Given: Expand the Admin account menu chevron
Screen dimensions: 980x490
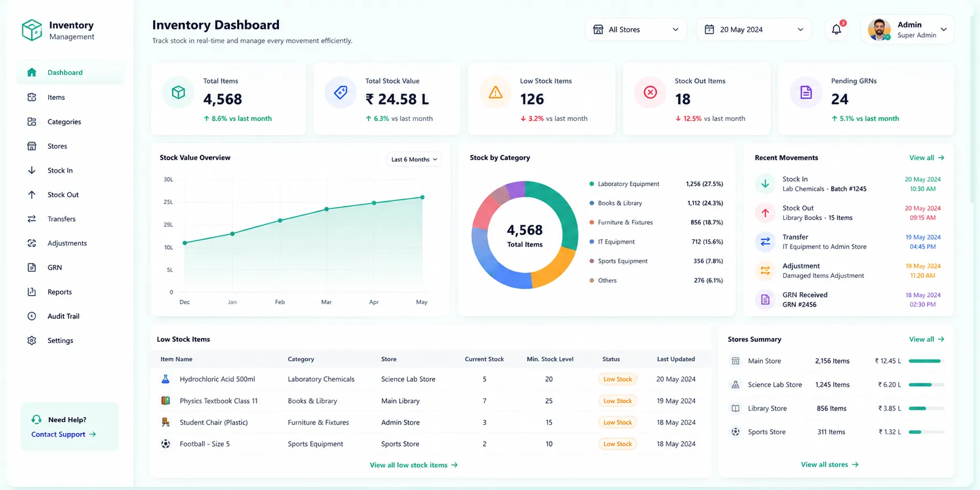Looking at the screenshot, I should pos(944,29).
